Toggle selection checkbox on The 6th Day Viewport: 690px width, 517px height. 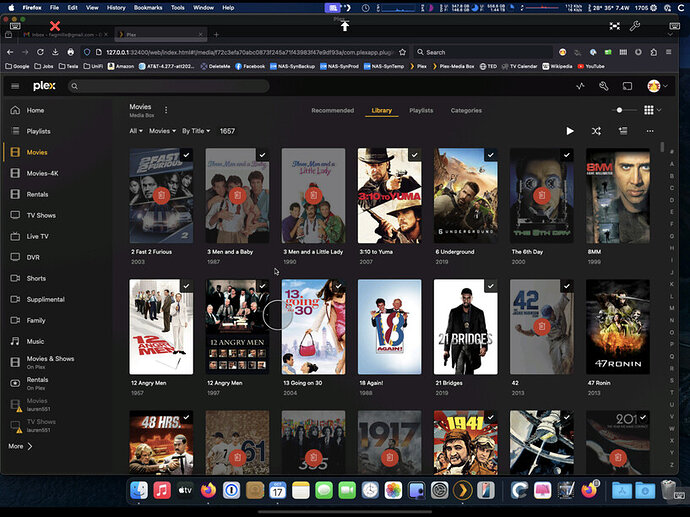pos(567,155)
